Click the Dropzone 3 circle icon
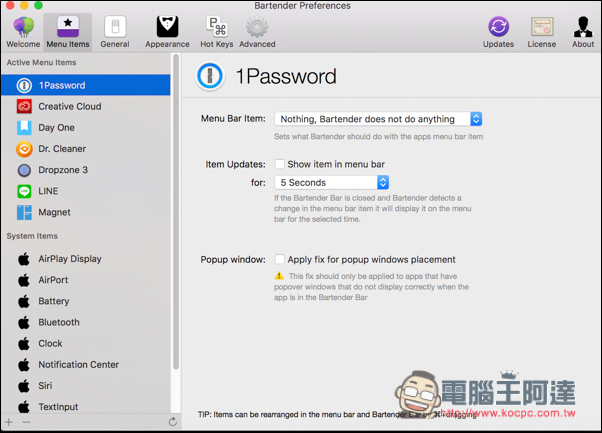 (x=24, y=170)
